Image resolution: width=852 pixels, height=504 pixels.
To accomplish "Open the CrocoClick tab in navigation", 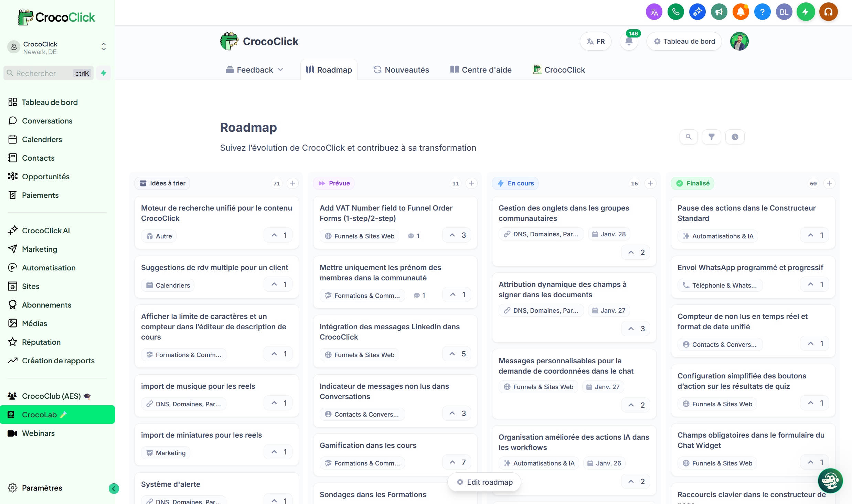I will click(x=559, y=70).
